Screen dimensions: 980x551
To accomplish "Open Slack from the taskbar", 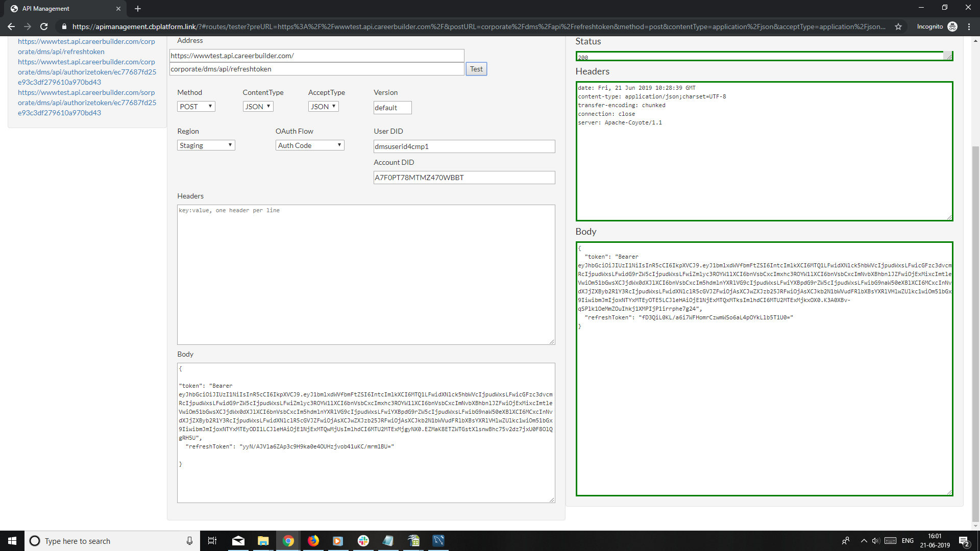I will coord(363,541).
